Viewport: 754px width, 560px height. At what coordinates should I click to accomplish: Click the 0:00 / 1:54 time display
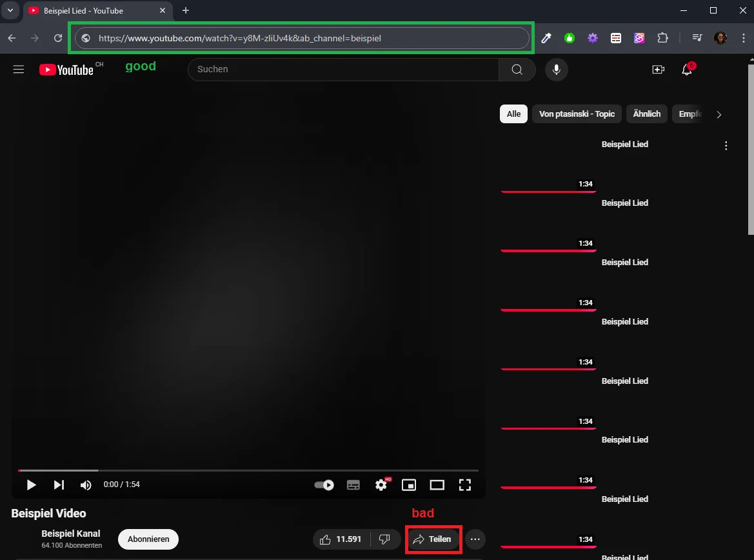tap(122, 485)
